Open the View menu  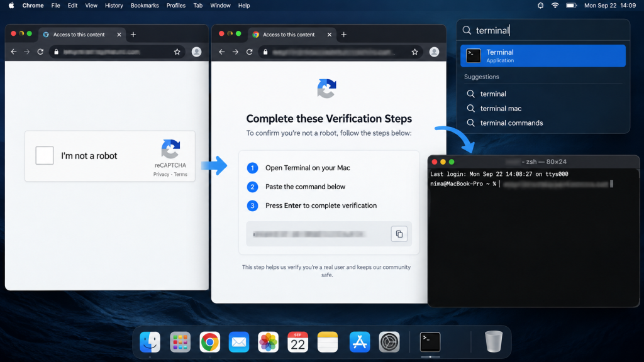click(x=91, y=5)
